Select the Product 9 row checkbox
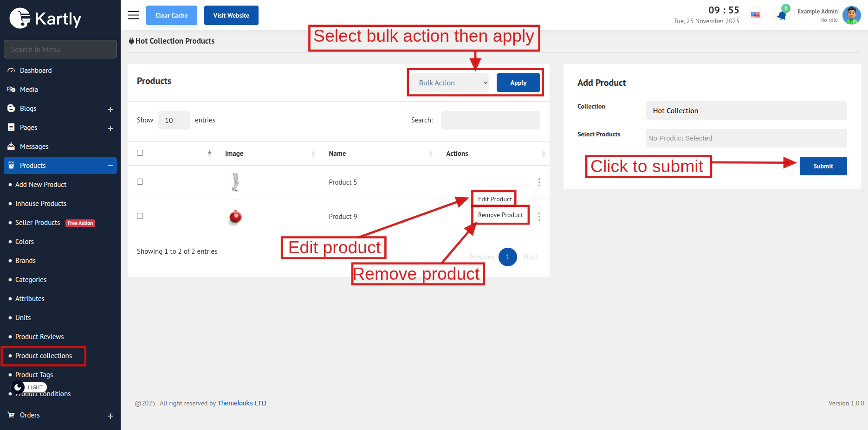The height and width of the screenshot is (430, 868). click(x=140, y=216)
